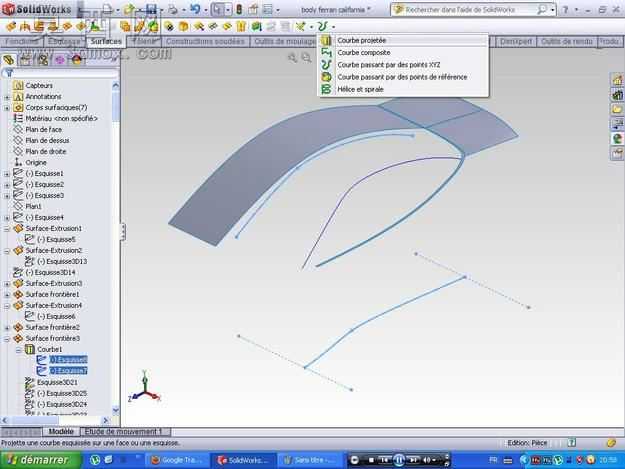Image resolution: width=625 pixels, height=469 pixels.
Task: Open SolidWorks Resources house icon in task pane
Action: click(x=617, y=80)
